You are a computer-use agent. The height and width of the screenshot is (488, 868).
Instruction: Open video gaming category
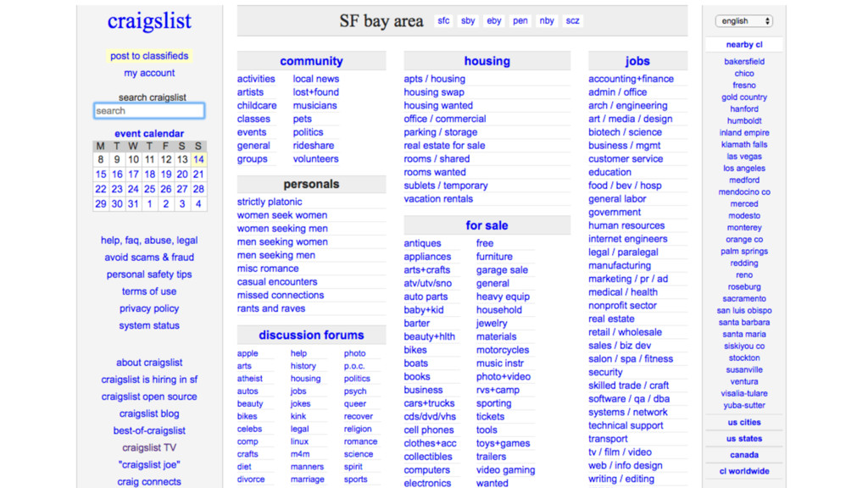(506, 469)
